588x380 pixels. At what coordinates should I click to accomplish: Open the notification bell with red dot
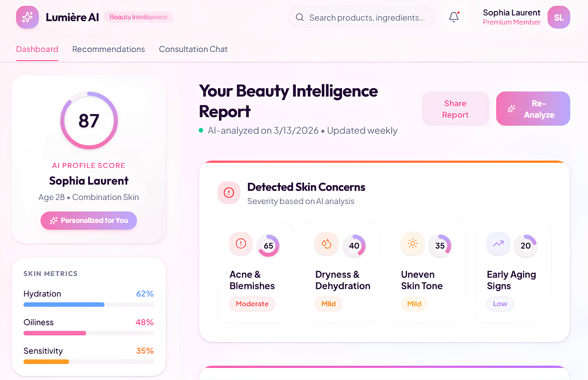point(454,17)
